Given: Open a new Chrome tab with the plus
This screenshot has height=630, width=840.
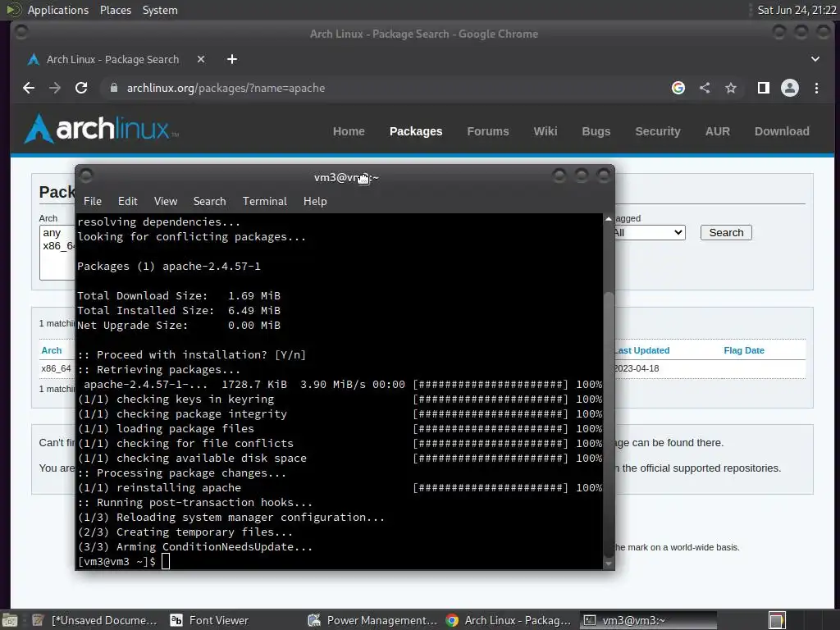Looking at the screenshot, I should [x=232, y=59].
